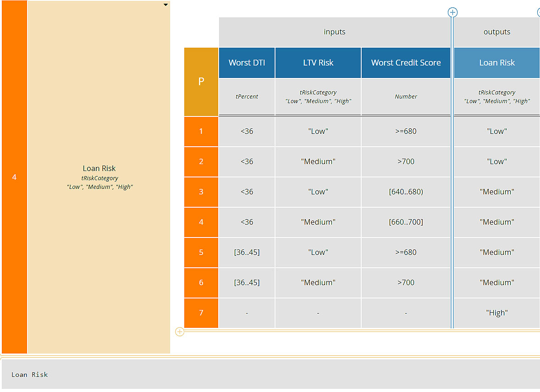Click tRiskCategory type cell under LTV Risk
Viewport: 540px width, 392px height.
(318, 97)
